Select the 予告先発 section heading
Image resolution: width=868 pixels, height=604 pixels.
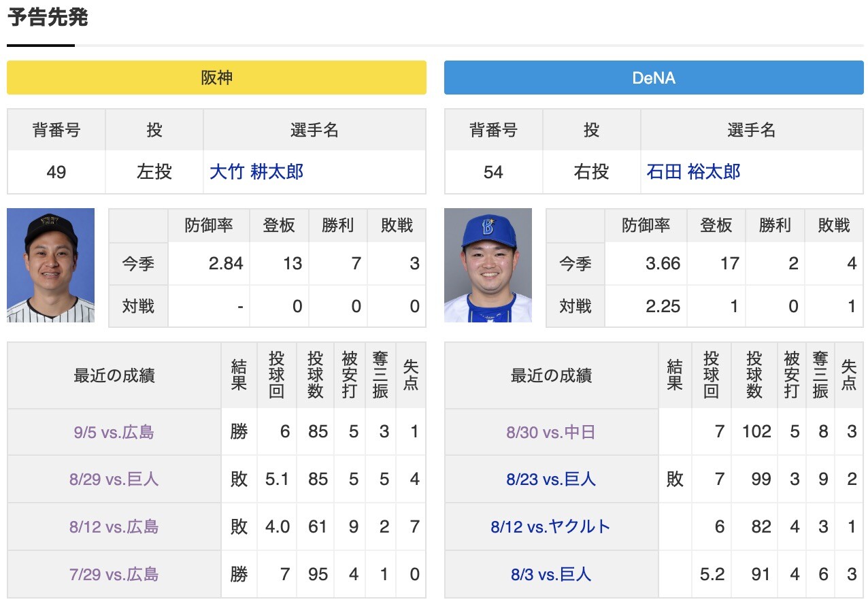[48, 18]
